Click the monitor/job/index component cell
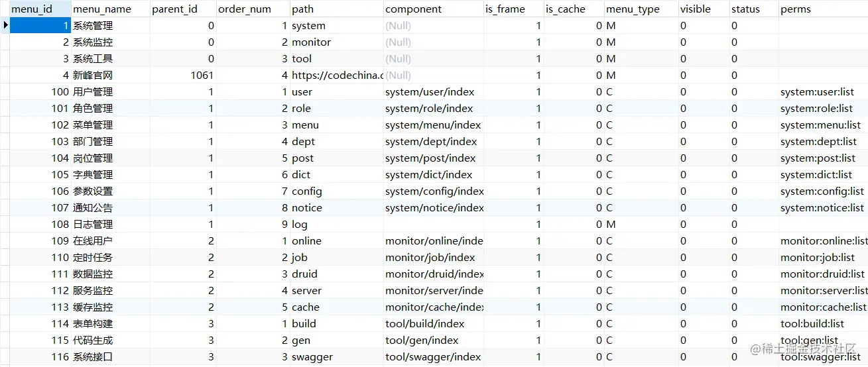This screenshot has width=868, height=367. point(430,258)
